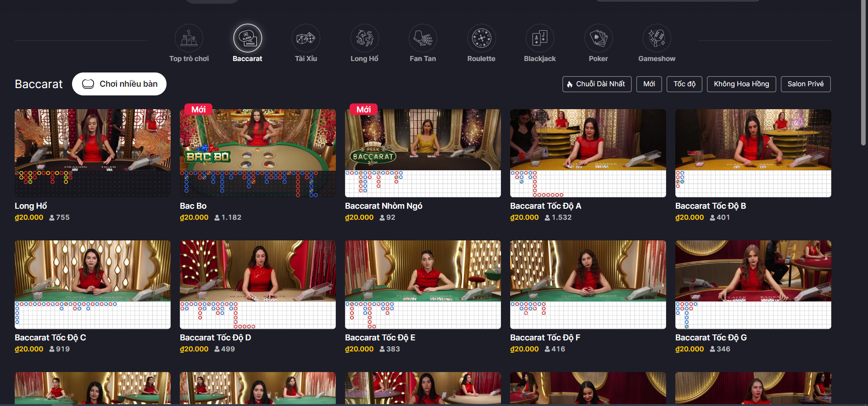Open the Blackjack cards icon

click(x=540, y=38)
